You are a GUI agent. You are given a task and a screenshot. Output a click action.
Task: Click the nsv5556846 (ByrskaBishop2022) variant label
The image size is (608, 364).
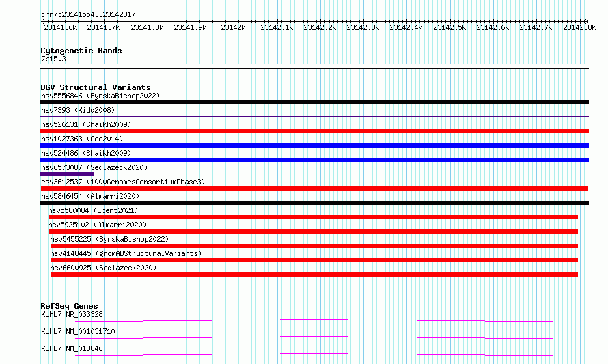pyautogui.click(x=100, y=96)
